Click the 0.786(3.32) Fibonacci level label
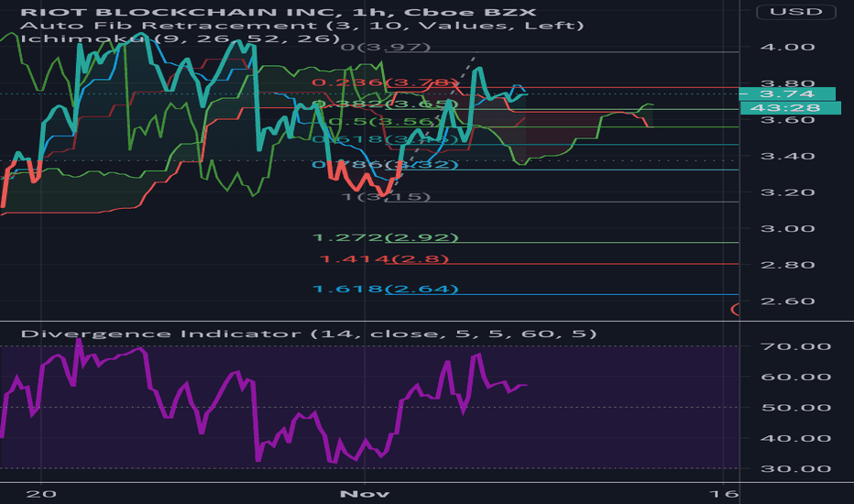 click(385, 165)
